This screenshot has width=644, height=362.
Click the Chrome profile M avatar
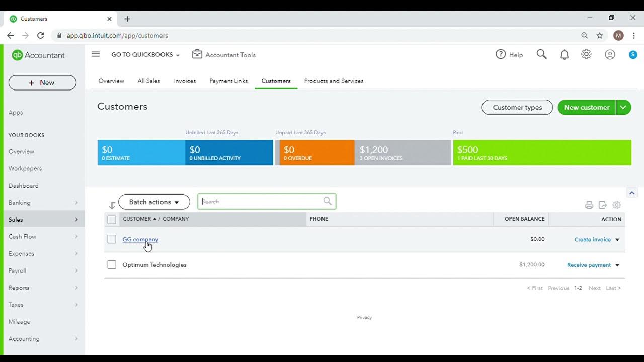pos(618,36)
